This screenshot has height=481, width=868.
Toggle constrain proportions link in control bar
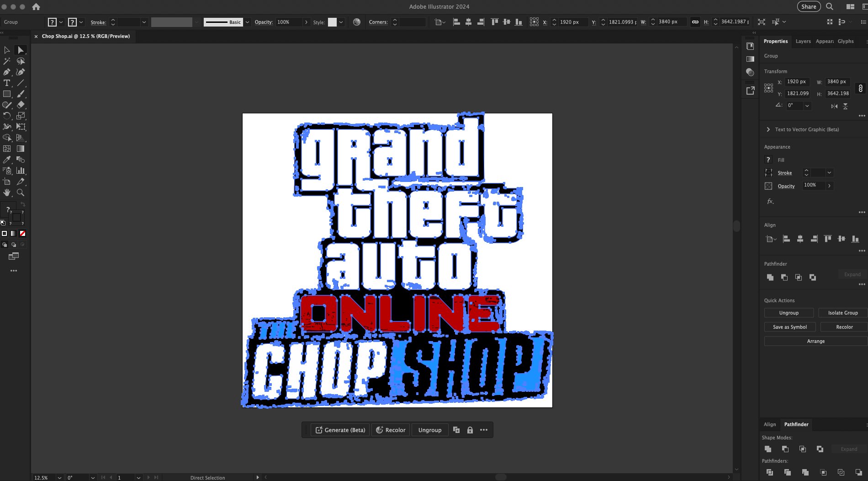(x=695, y=22)
